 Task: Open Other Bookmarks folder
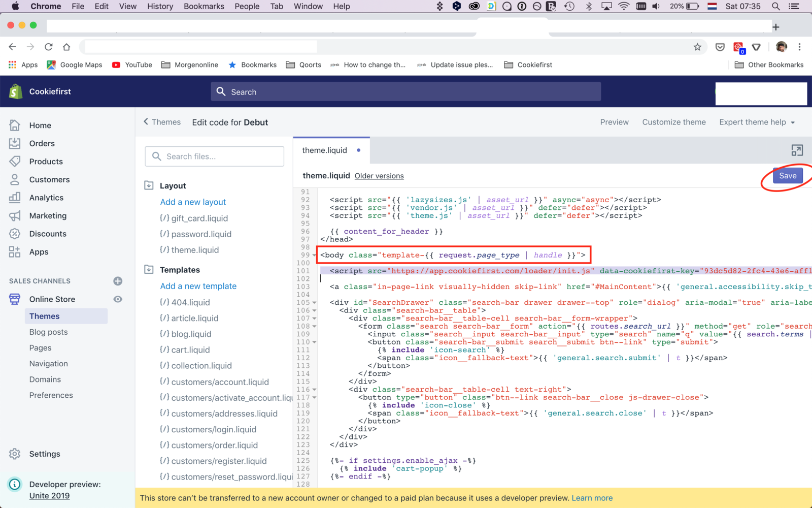(x=769, y=65)
